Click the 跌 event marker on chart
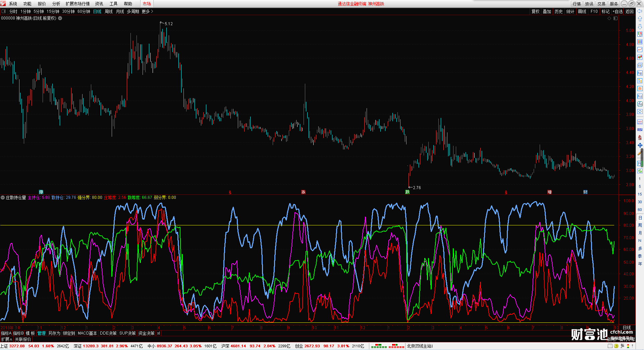The height and width of the screenshot is (350, 644). 408,192
